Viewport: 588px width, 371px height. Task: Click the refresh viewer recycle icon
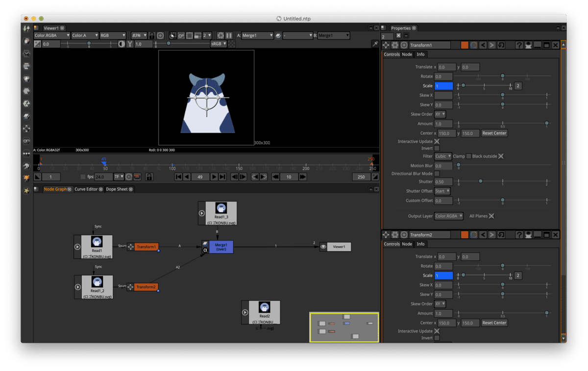220,36
